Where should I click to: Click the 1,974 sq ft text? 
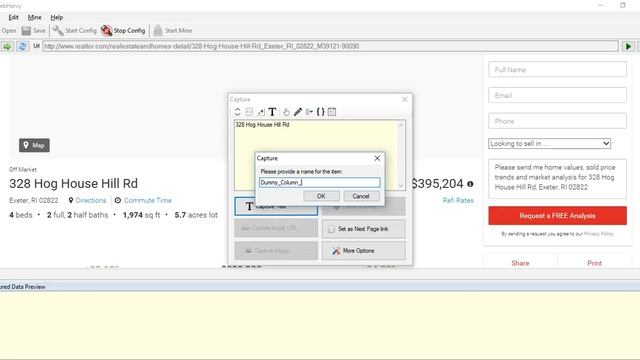point(141,215)
